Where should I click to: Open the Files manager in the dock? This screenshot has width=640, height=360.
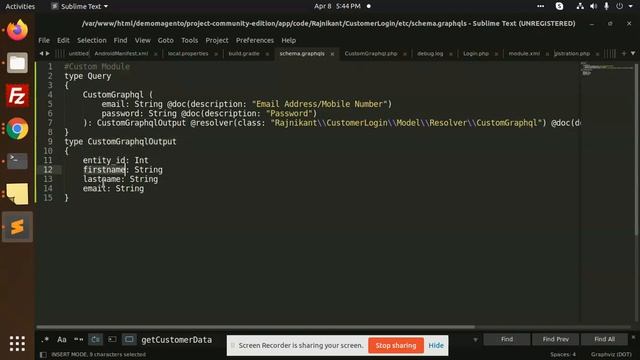[x=17, y=63]
